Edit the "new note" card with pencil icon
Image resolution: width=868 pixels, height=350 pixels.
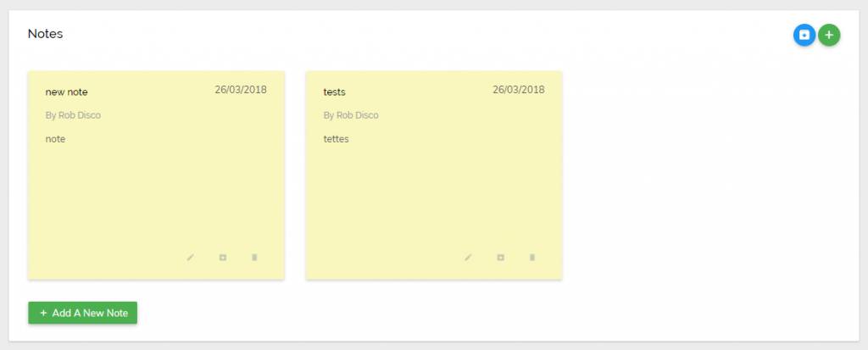point(191,258)
